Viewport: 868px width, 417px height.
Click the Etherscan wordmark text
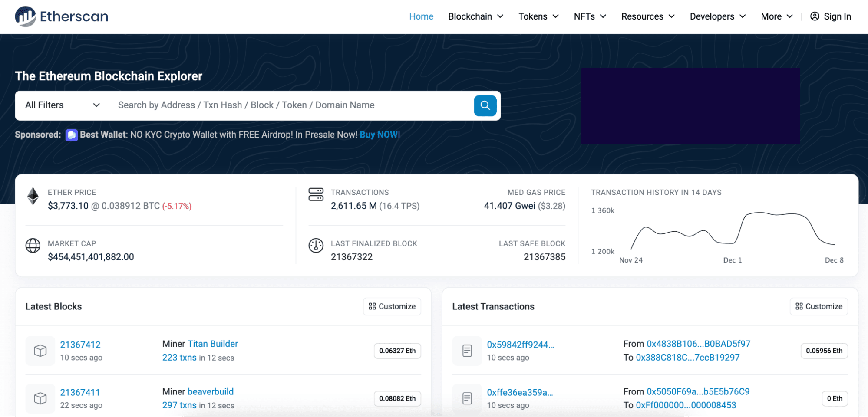[74, 16]
